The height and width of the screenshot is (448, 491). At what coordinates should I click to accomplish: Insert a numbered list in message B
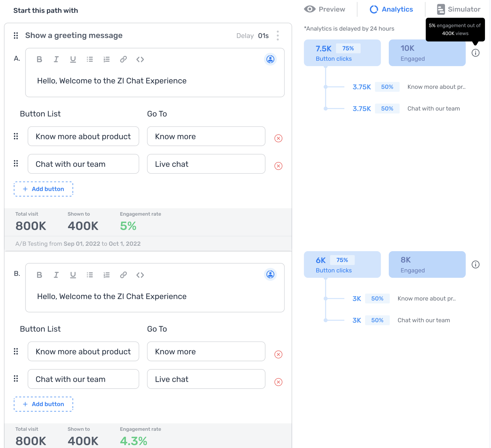(x=106, y=274)
